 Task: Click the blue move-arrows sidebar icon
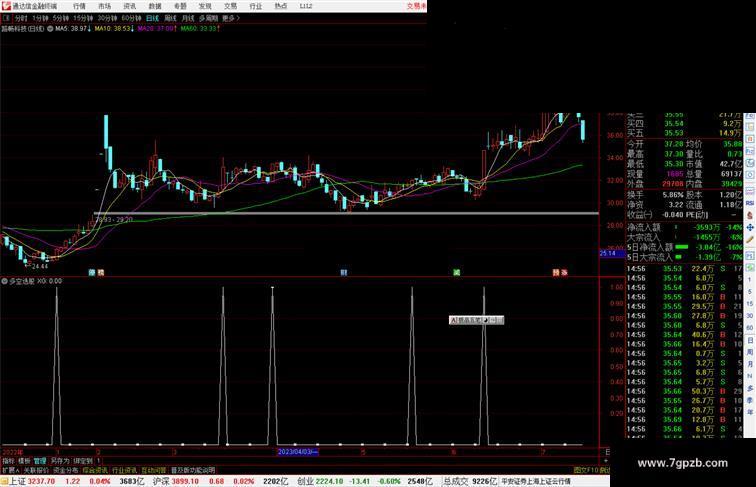coord(750,227)
